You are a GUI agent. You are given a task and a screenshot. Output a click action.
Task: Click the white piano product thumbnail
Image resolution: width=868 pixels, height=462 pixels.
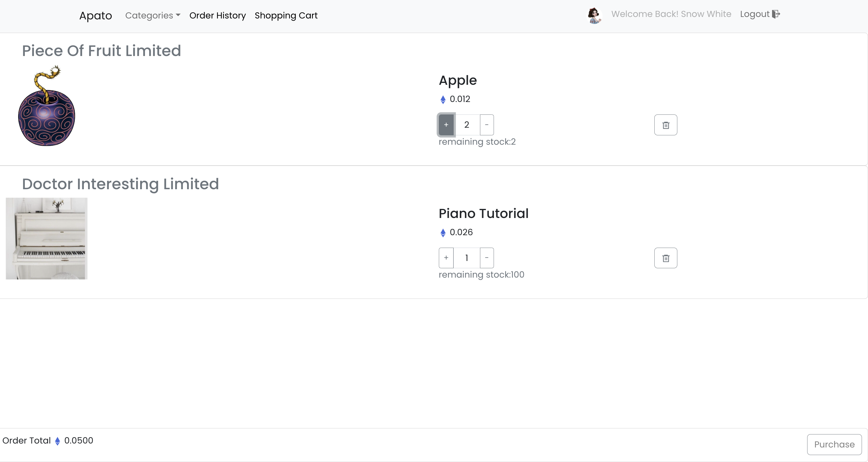tap(47, 239)
